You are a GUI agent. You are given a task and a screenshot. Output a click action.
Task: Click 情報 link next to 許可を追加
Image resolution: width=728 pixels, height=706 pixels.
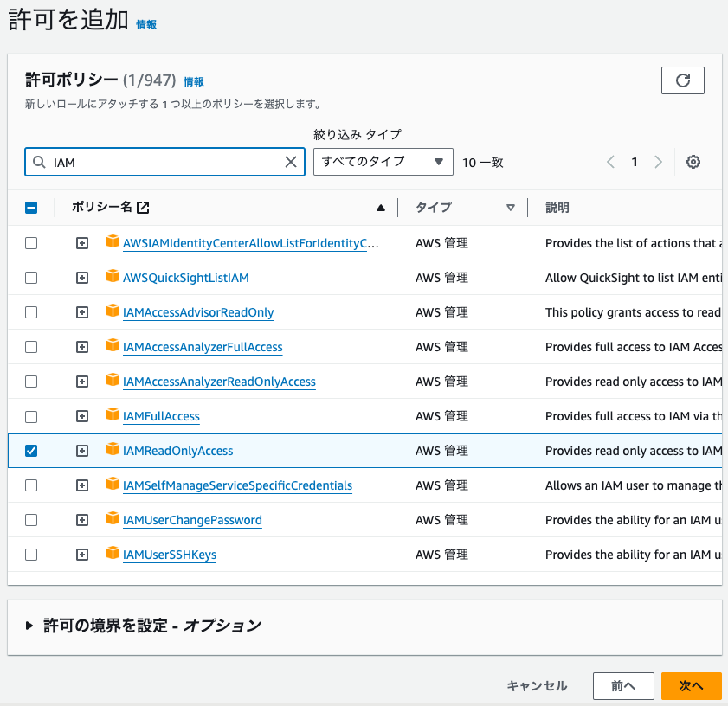146,24
